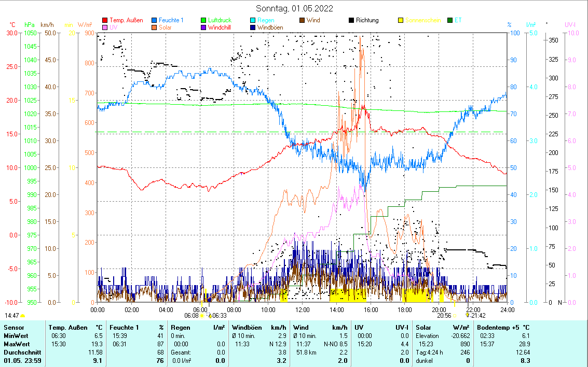The width and height of the screenshot is (588, 367).
Task: Click the 21:42 marker below time axis
Action: point(478,315)
